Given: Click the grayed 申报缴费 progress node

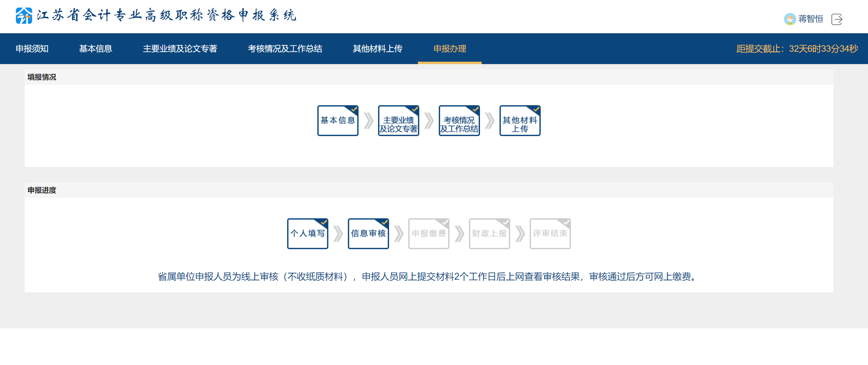Looking at the screenshot, I should tap(429, 233).
